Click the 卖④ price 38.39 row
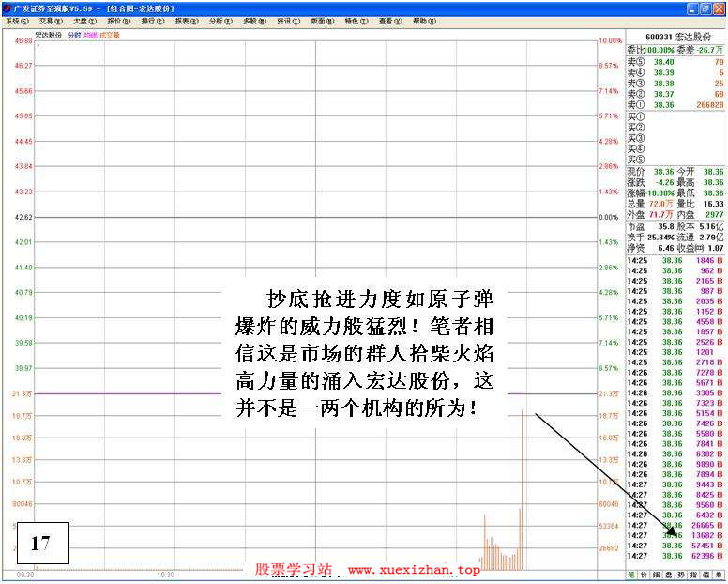 (675, 72)
